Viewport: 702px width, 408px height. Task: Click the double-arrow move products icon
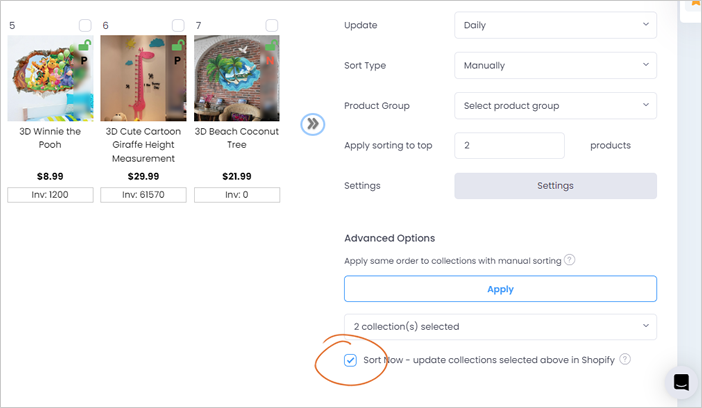point(312,124)
